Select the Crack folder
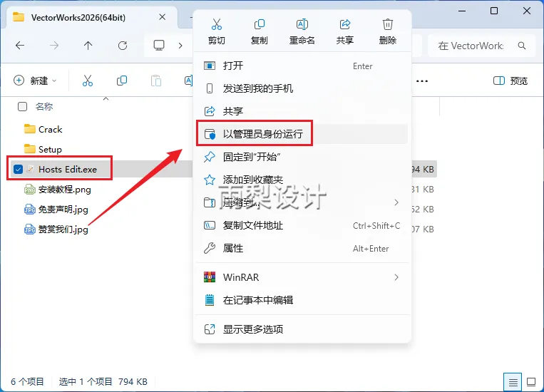 tap(51, 130)
